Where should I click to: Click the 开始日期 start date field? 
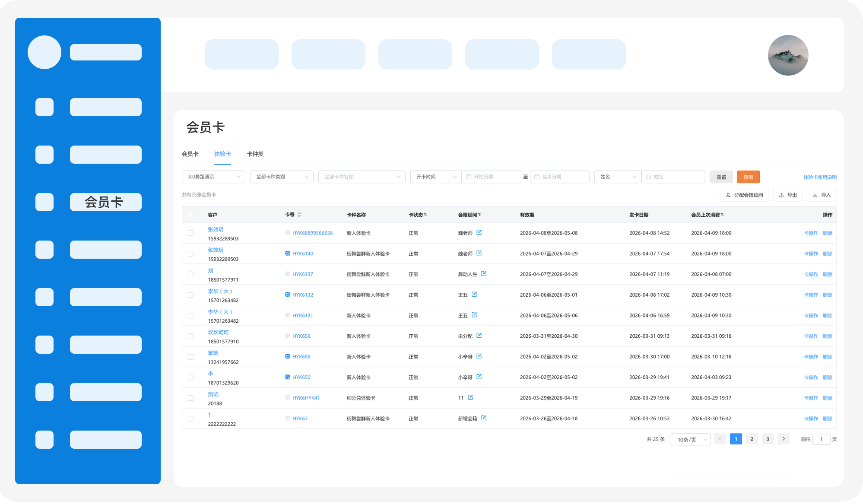coord(492,177)
